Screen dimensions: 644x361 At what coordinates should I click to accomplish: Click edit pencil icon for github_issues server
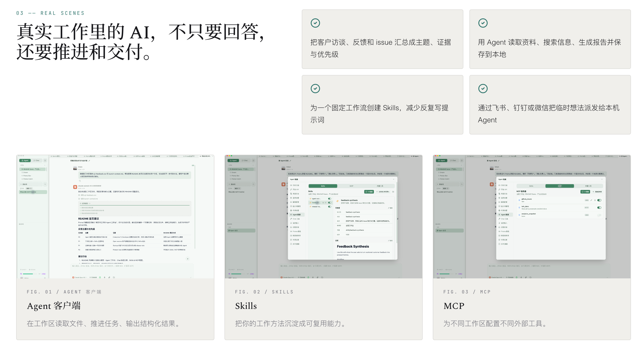point(591,200)
